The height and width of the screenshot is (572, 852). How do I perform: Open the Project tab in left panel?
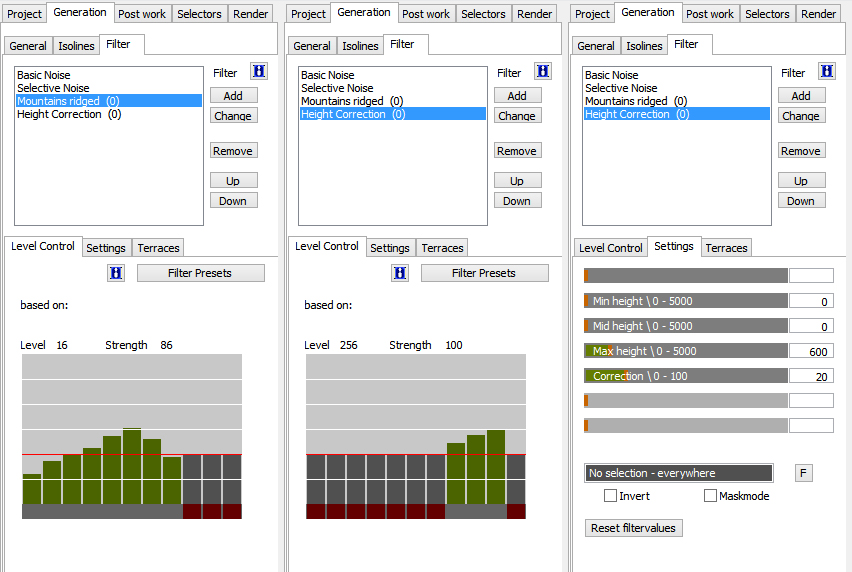[24, 14]
